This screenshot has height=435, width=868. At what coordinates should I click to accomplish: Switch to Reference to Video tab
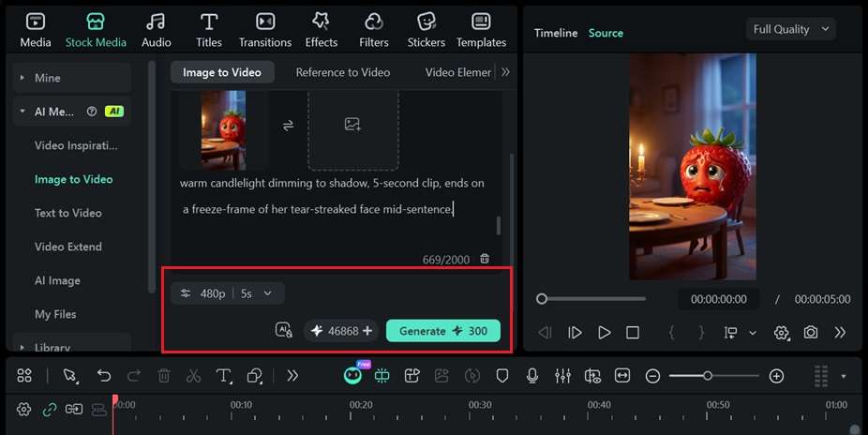point(343,72)
